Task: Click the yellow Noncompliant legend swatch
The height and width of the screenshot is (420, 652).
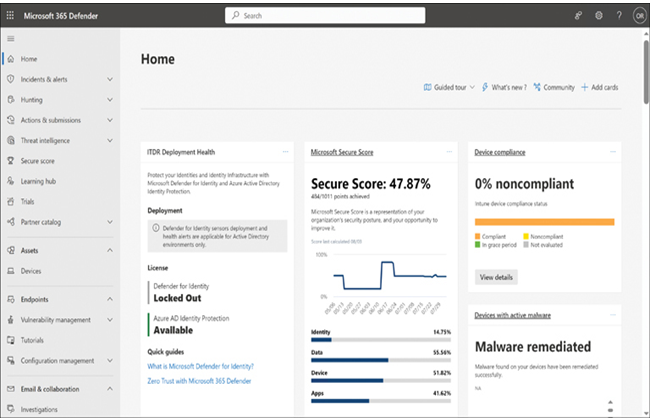Action: pos(526,236)
